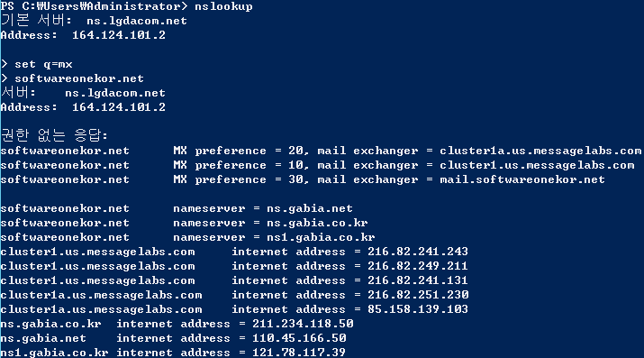Click IP address 216.82.249.211
The image size is (644, 358).
[418, 266]
